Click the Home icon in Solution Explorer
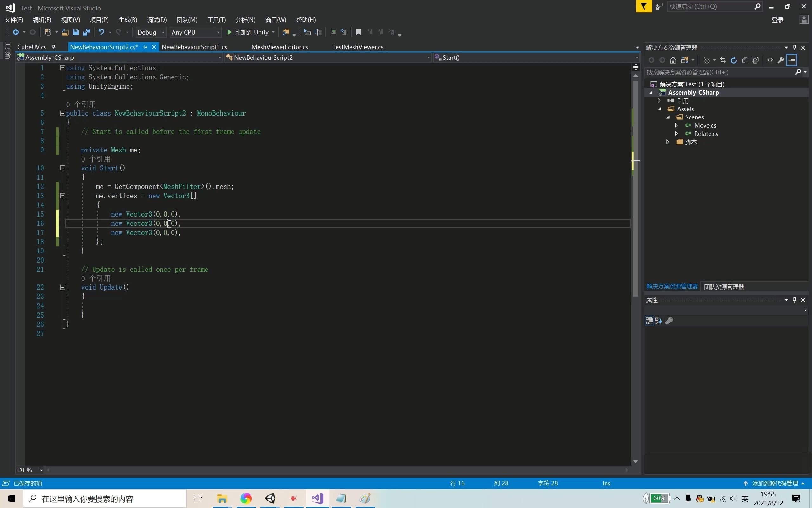Screen dimensions: 812x508 tap(673, 60)
